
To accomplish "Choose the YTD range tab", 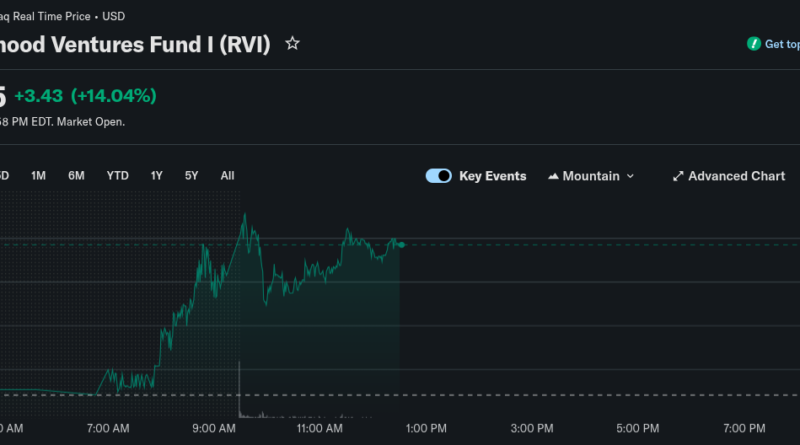I will coord(117,176).
